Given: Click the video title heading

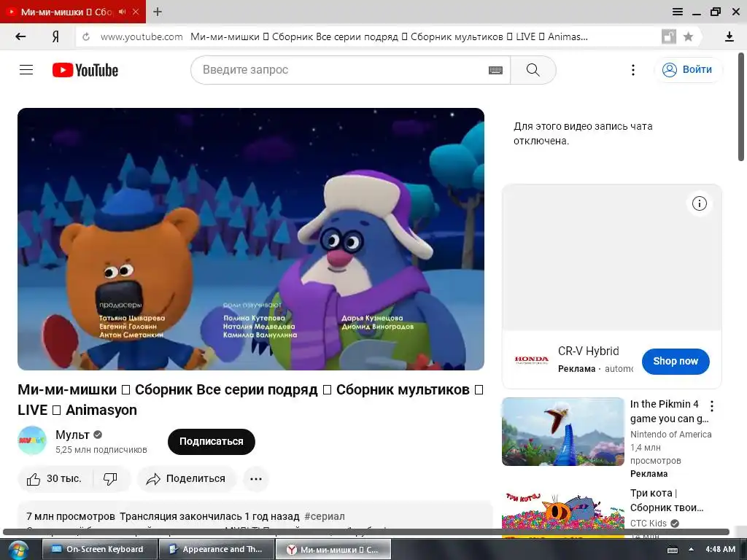Looking at the screenshot, I should pos(251,400).
